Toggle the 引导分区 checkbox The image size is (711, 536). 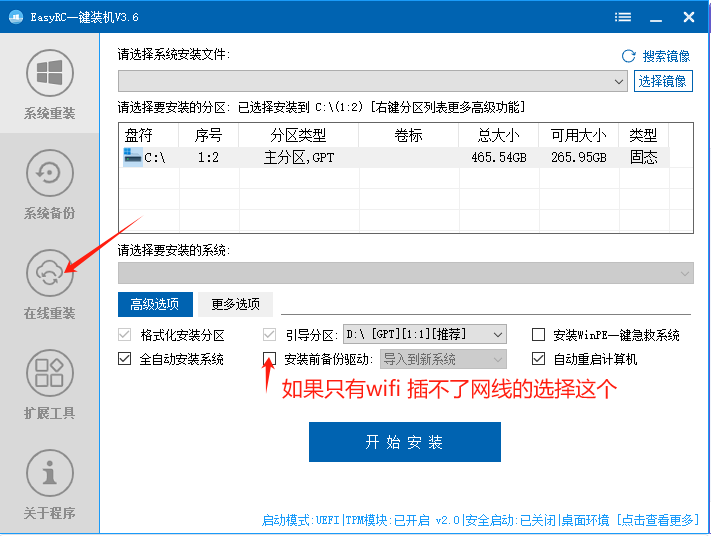coord(269,335)
